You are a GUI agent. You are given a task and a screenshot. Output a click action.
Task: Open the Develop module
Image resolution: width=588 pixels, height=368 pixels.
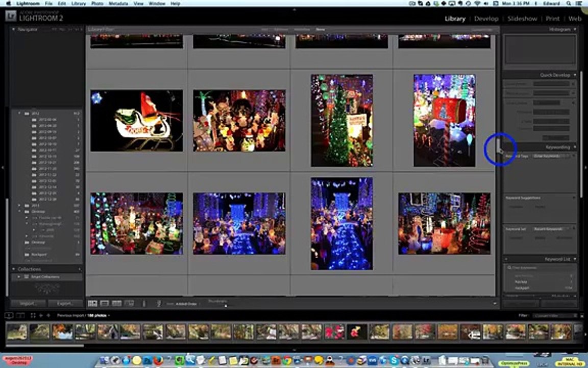(x=486, y=18)
